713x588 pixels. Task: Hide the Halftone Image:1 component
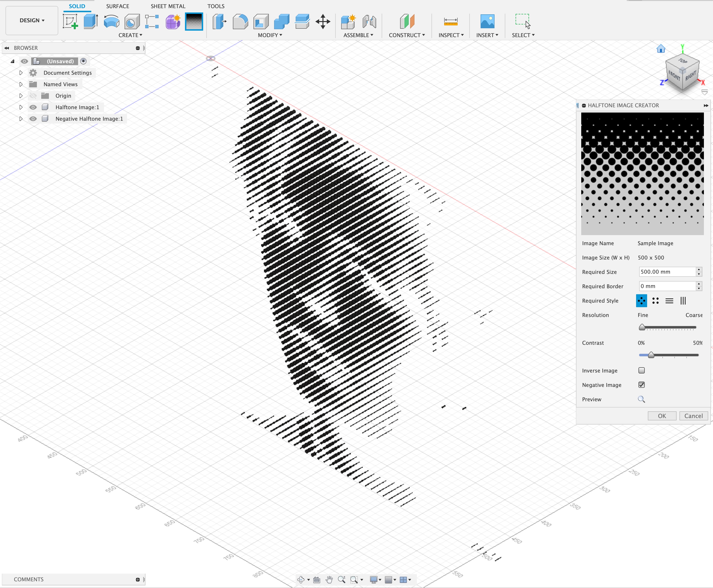click(33, 107)
